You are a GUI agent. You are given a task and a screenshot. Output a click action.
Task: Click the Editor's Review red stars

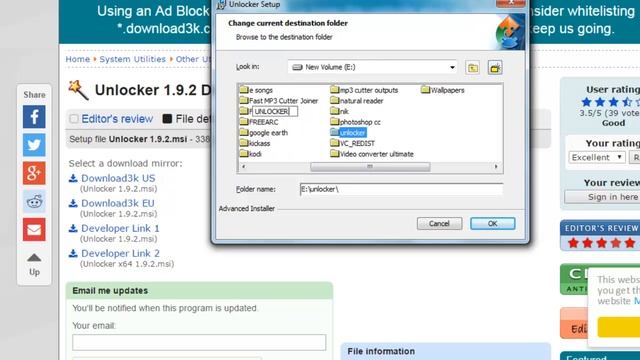click(x=602, y=243)
